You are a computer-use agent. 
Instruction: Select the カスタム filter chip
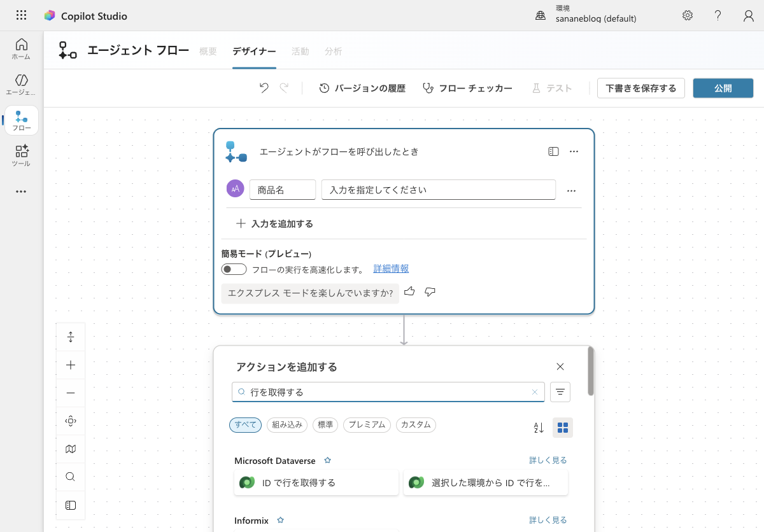(416, 424)
